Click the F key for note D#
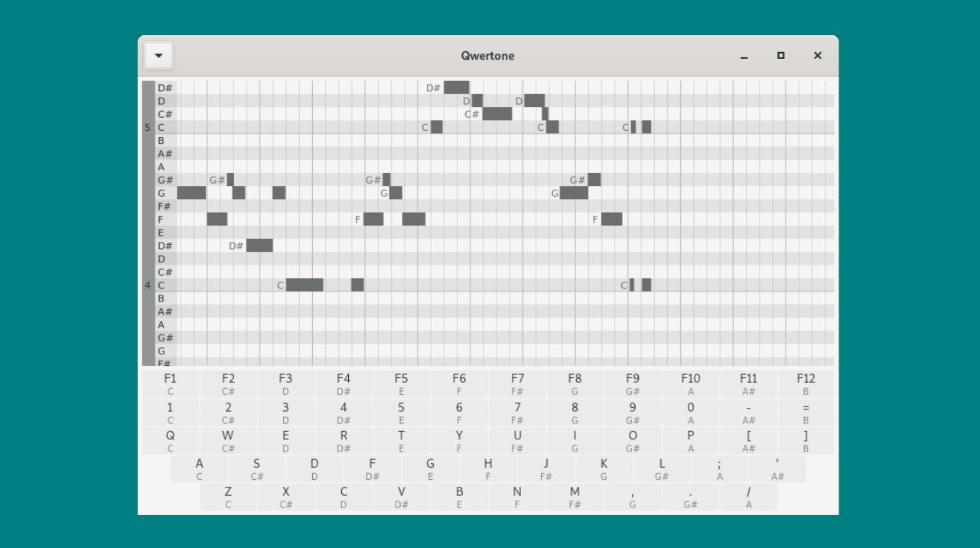980x548 pixels. click(372, 469)
